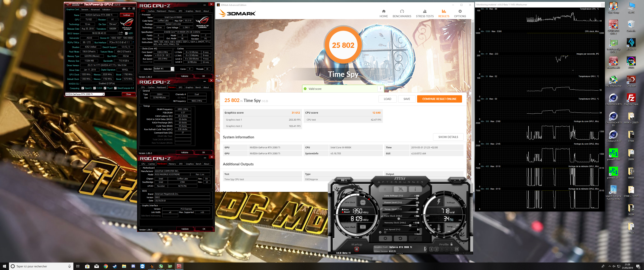Screen dimensions: 644x270
Task: Open the Afterburner OC Scanner button
Action: (344, 180)
